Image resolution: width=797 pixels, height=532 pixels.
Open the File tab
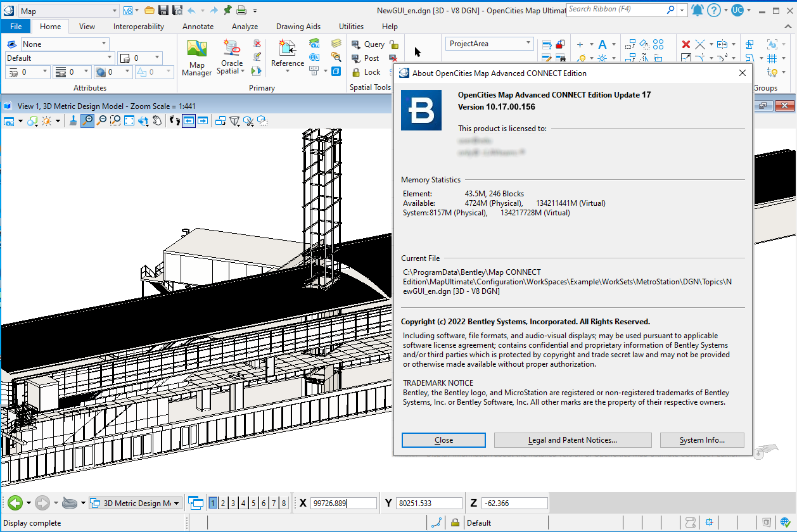[x=16, y=27]
